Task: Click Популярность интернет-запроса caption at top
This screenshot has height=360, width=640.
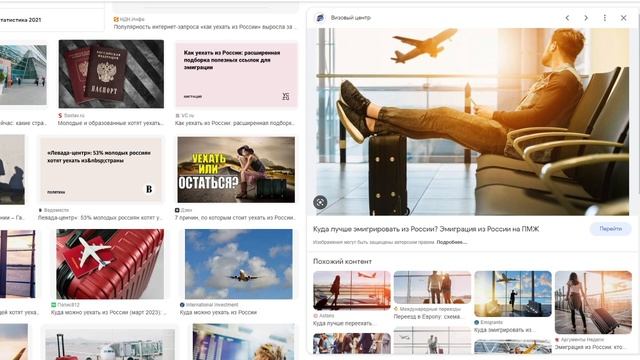Action: coord(205,27)
